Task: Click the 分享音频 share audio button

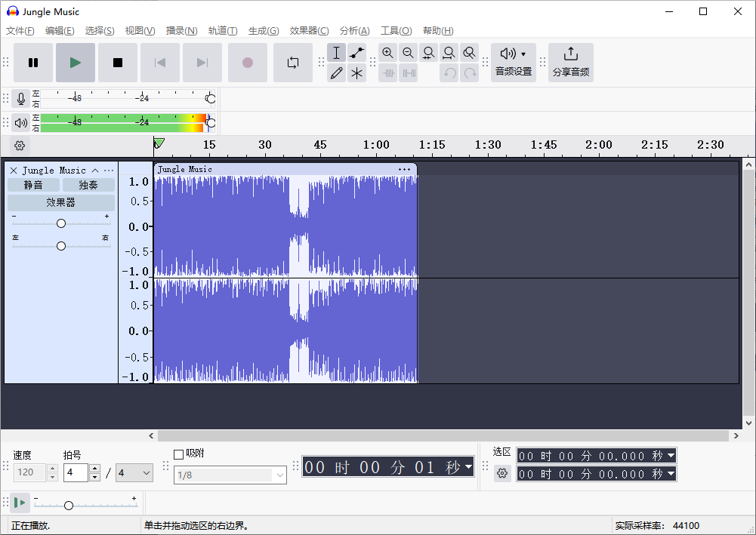Action: (x=571, y=63)
